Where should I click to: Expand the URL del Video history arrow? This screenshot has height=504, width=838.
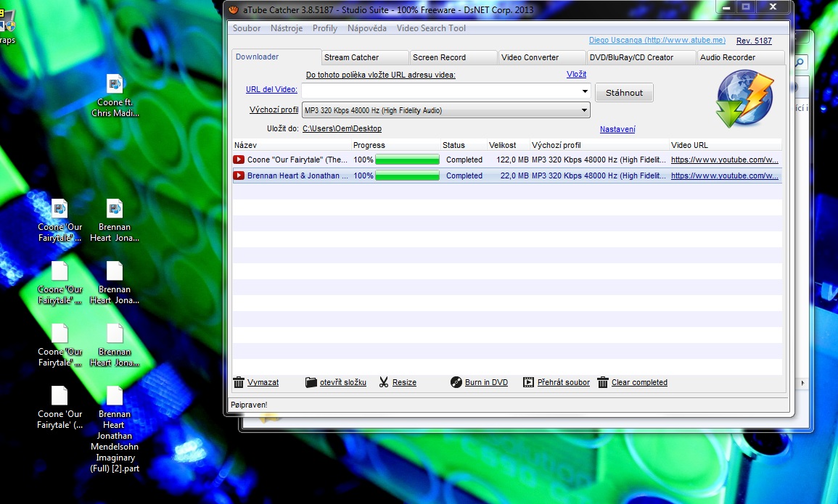(585, 91)
